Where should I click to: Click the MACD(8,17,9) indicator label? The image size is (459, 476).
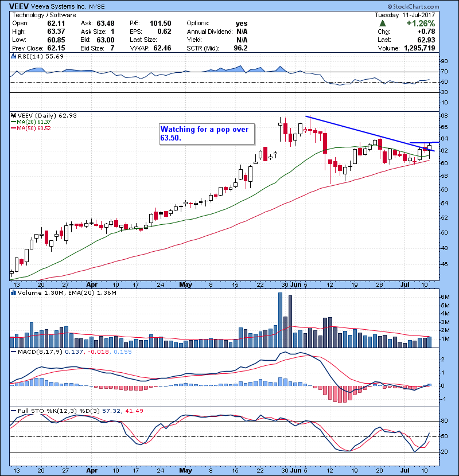pyautogui.click(x=40, y=352)
